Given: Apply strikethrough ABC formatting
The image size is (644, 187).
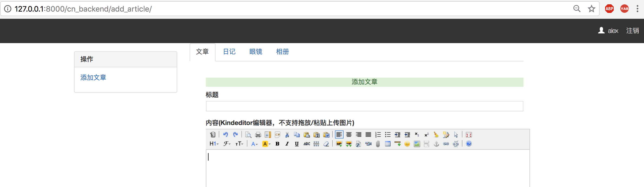Looking at the screenshot, I should pos(307,144).
